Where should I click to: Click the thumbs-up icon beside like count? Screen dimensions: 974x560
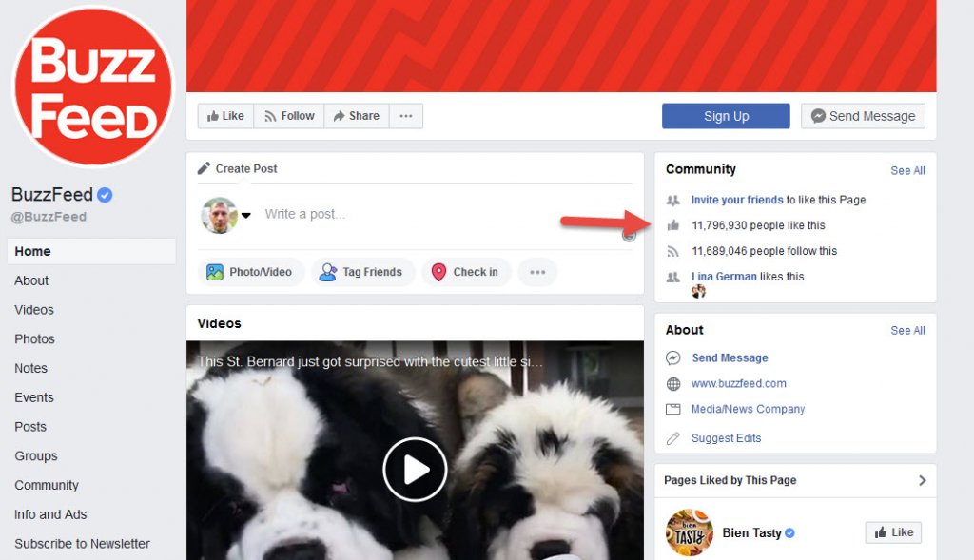click(672, 225)
